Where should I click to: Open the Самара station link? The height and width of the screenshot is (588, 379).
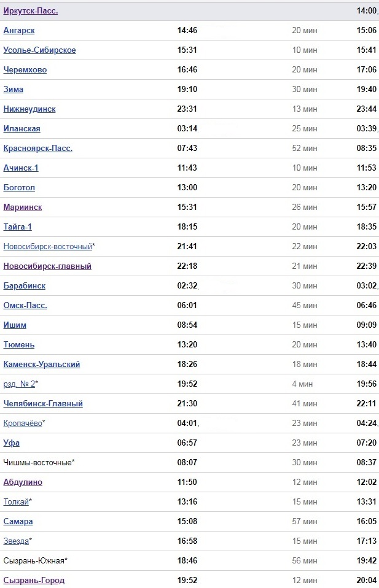18,522
